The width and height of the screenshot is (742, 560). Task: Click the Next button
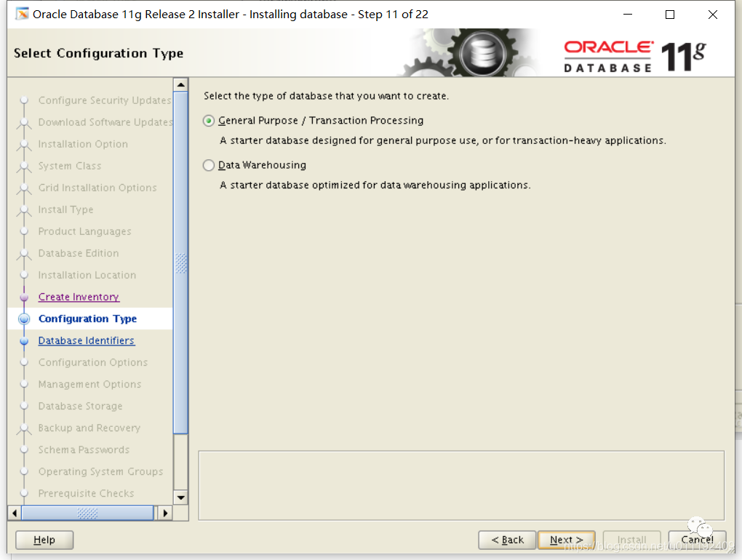coord(567,540)
